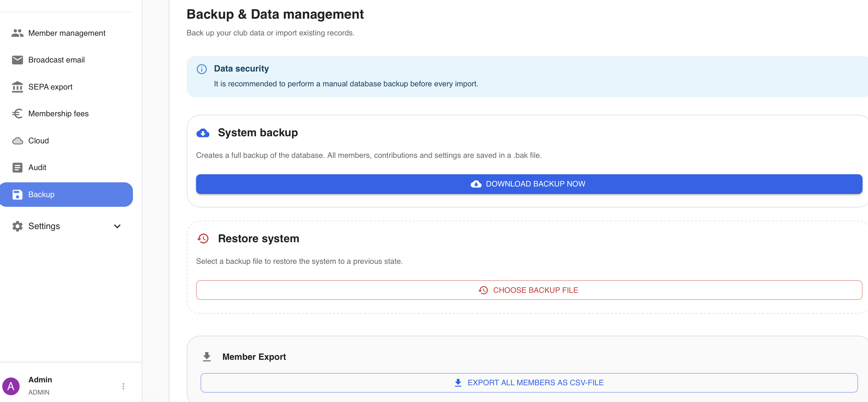Click the SEPA export bank icon
868x402 pixels.
pos(17,87)
